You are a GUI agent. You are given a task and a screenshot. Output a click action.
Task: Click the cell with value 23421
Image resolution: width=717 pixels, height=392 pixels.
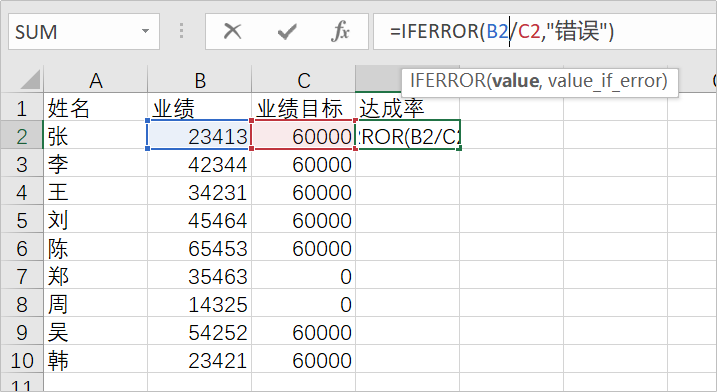point(200,360)
